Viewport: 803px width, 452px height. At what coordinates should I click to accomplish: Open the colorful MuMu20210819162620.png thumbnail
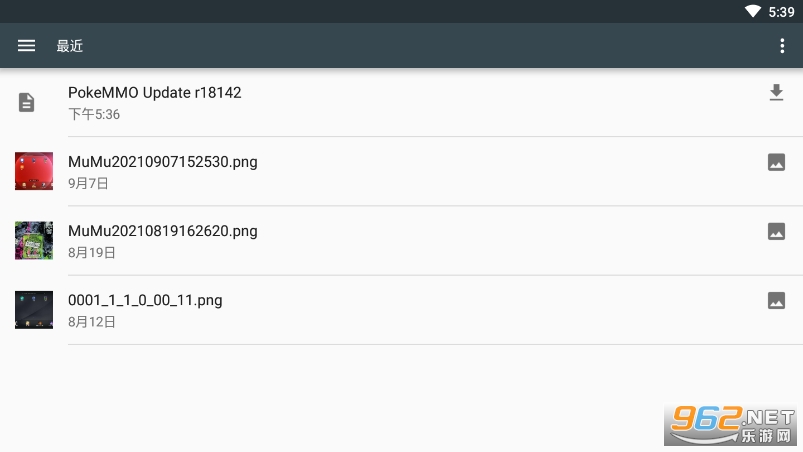[x=34, y=240]
